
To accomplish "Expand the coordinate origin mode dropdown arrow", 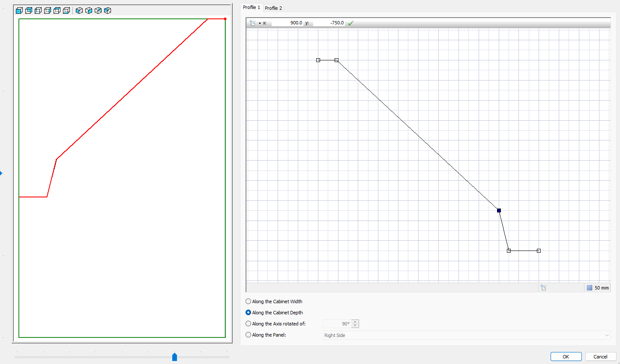I will (260, 23).
